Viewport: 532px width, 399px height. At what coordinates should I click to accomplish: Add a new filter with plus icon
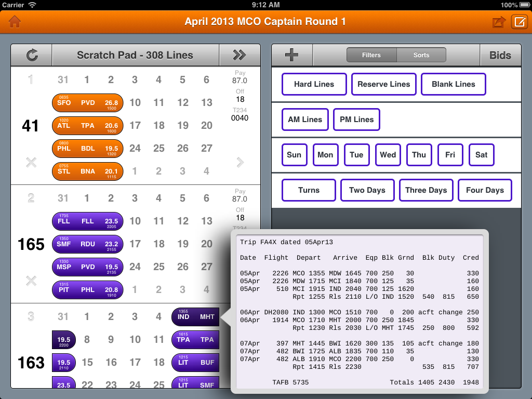(292, 55)
